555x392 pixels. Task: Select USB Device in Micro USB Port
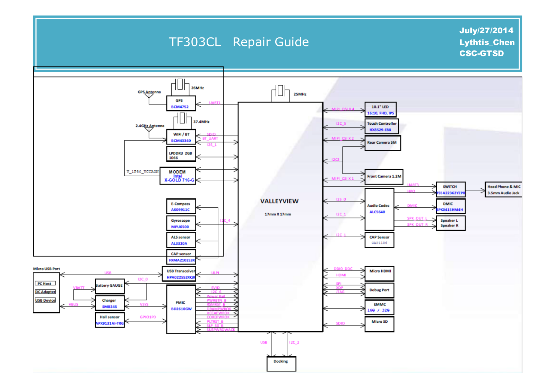[45, 300]
